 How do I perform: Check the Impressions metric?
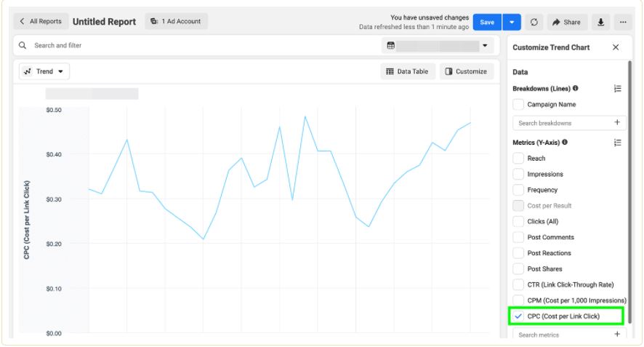pos(518,174)
